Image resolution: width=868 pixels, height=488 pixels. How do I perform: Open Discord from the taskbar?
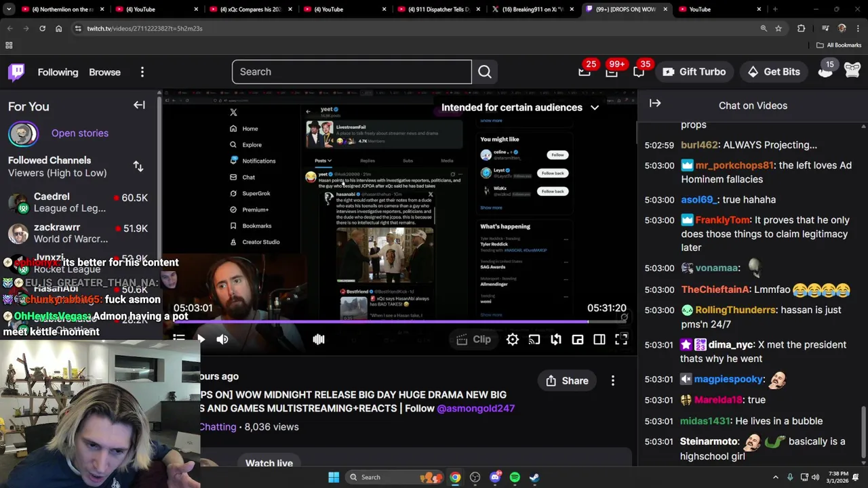click(494, 477)
